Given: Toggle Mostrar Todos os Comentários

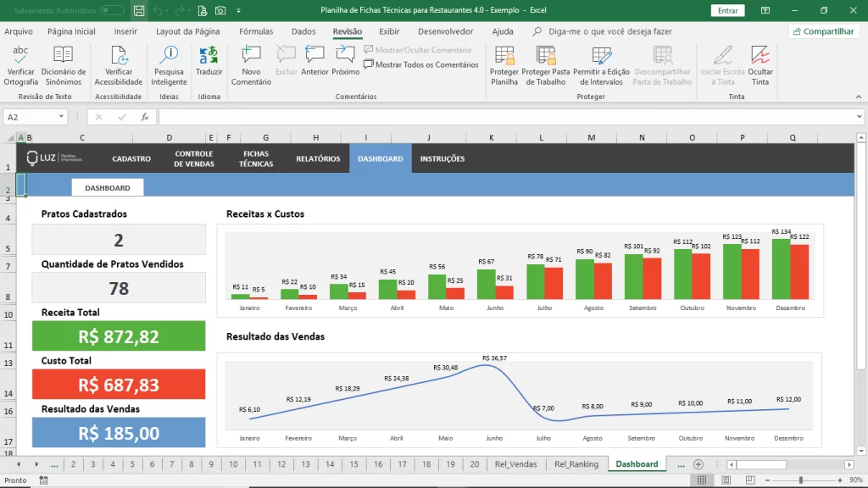Looking at the screenshot, I should coord(420,64).
